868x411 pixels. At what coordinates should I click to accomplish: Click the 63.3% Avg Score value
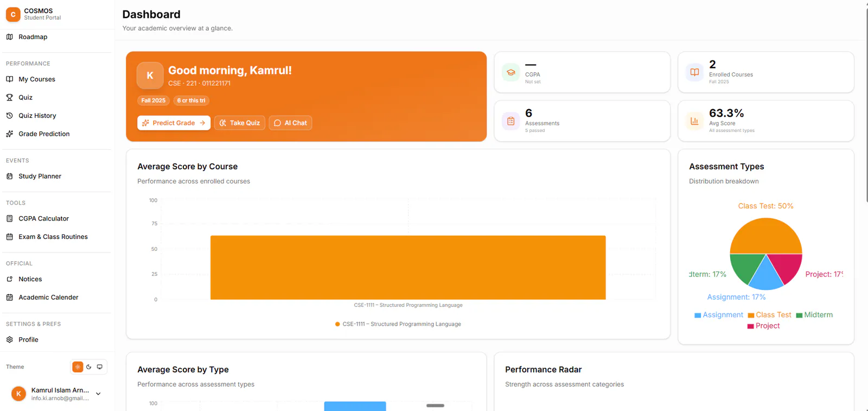click(x=726, y=113)
